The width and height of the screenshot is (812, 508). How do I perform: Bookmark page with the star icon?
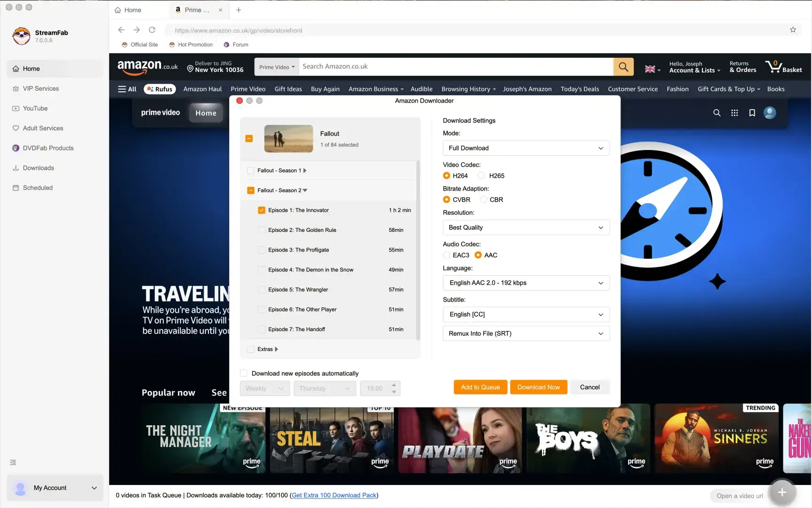point(793,30)
